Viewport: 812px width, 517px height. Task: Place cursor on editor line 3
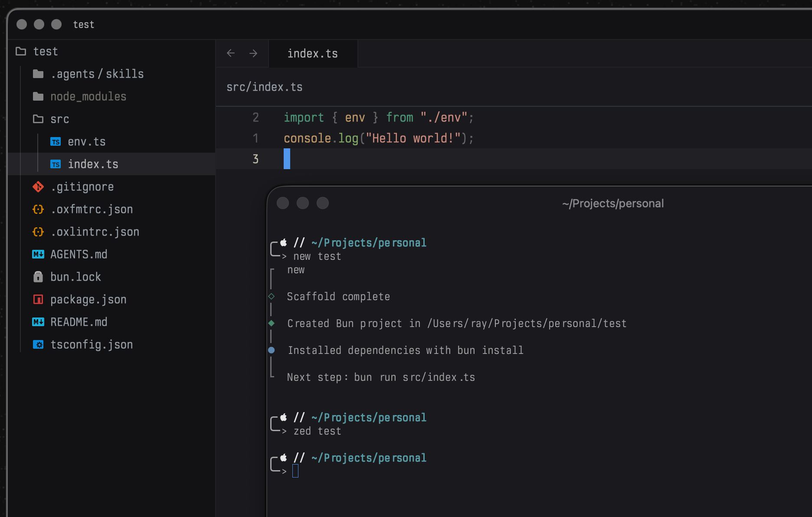[390, 159]
